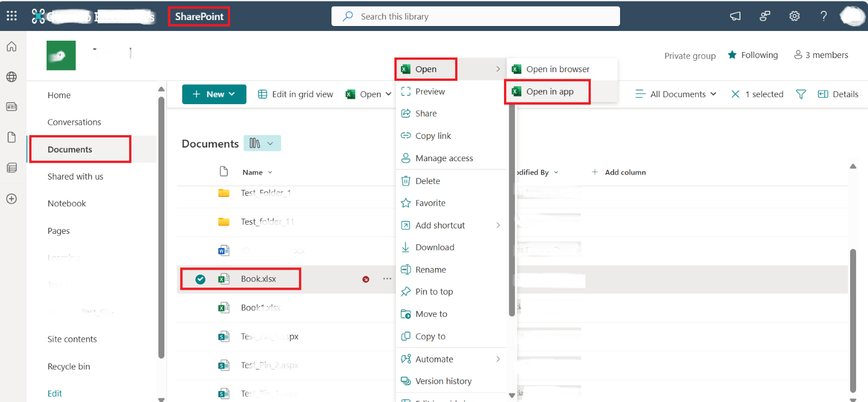This screenshot has height=402, width=868.
Task: Select Favorite from context menu
Action: click(451, 203)
